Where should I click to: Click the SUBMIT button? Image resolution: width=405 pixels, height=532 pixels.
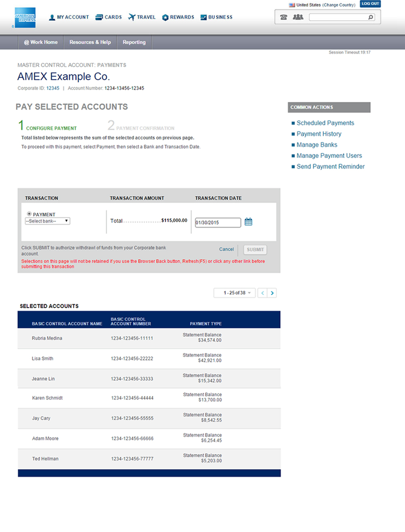[255, 250]
